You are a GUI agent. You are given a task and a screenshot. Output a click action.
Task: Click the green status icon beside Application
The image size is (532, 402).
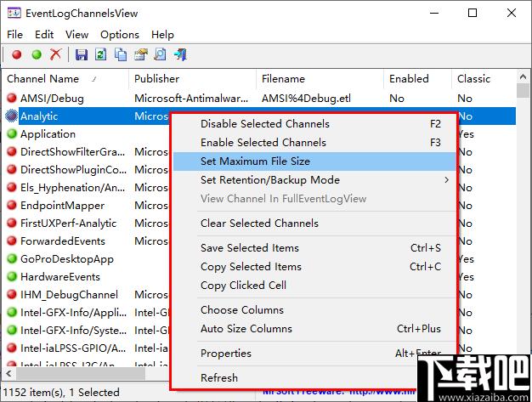[12, 133]
